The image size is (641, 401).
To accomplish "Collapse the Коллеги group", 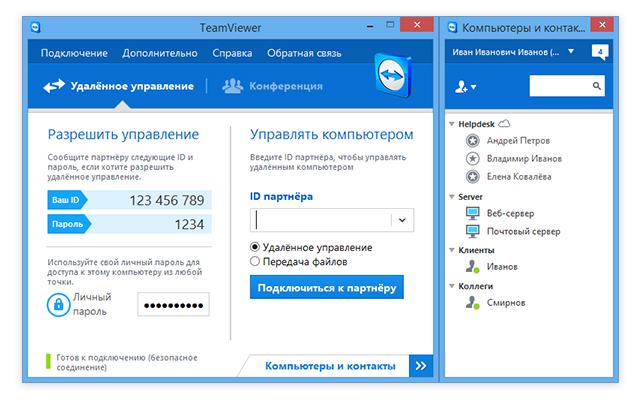I will pos(452,286).
